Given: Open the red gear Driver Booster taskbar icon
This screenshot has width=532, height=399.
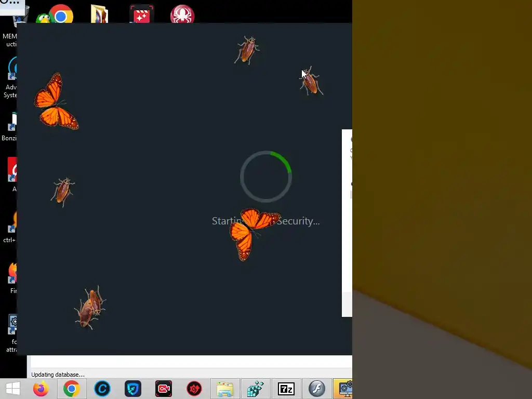Looking at the screenshot, I should [x=194, y=389].
